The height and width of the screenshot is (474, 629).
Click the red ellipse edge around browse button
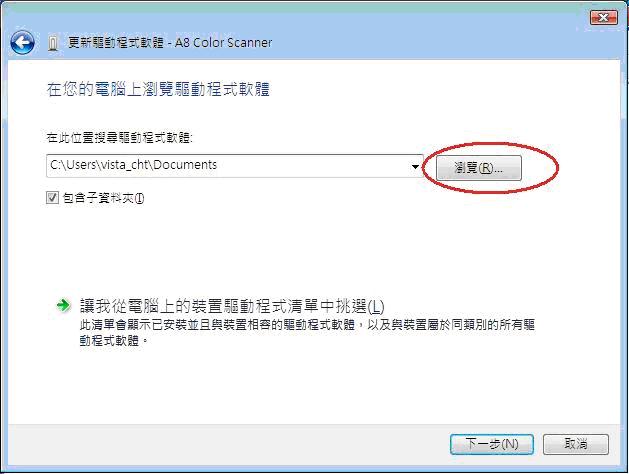558,168
